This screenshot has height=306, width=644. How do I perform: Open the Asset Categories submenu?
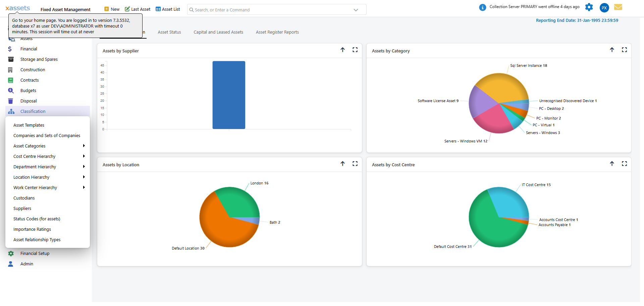pyautogui.click(x=29, y=146)
